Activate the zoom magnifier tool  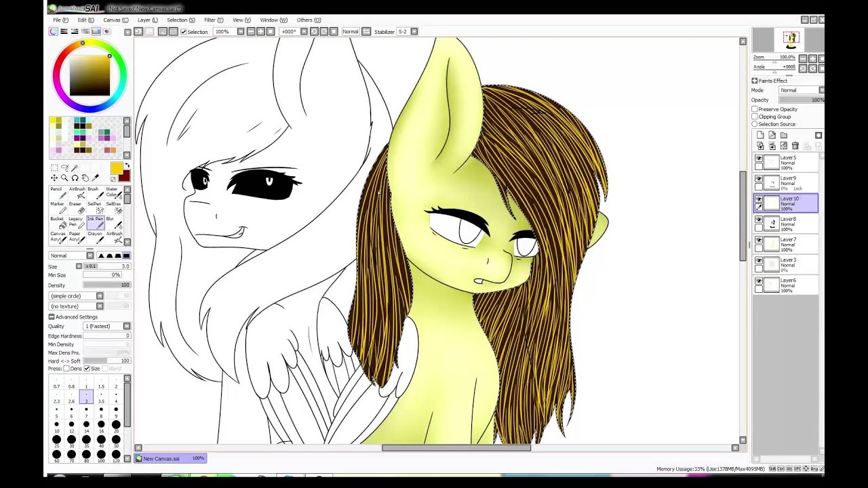click(x=64, y=178)
